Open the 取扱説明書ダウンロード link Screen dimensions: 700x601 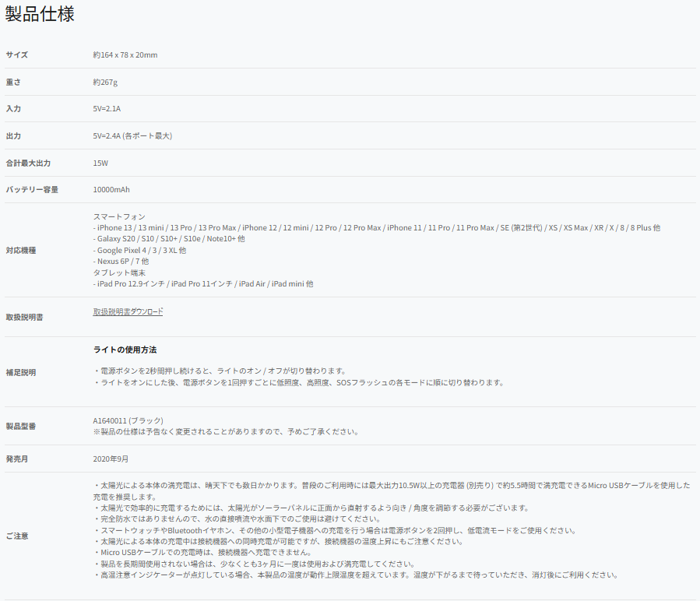pyautogui.click(x=128, y=311)
